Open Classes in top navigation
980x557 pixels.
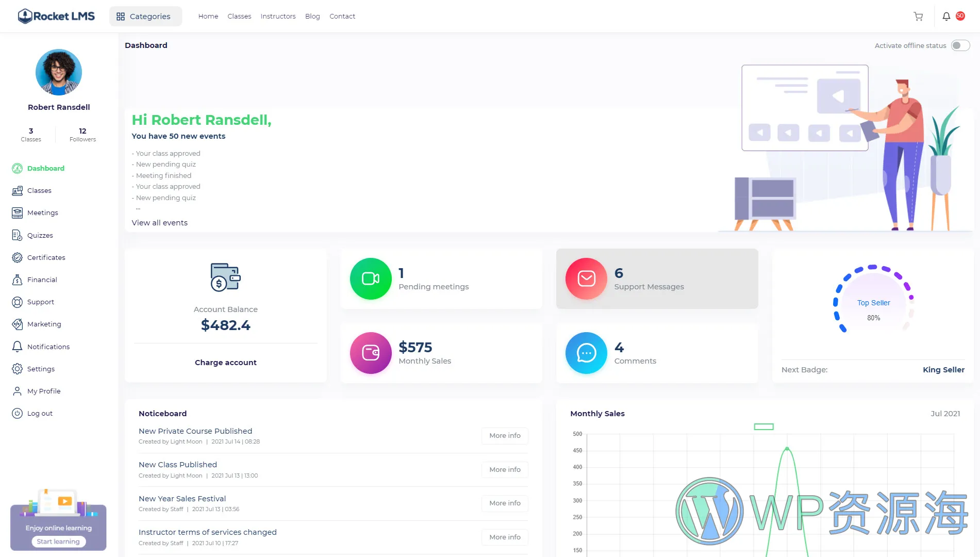click(239, 17)
